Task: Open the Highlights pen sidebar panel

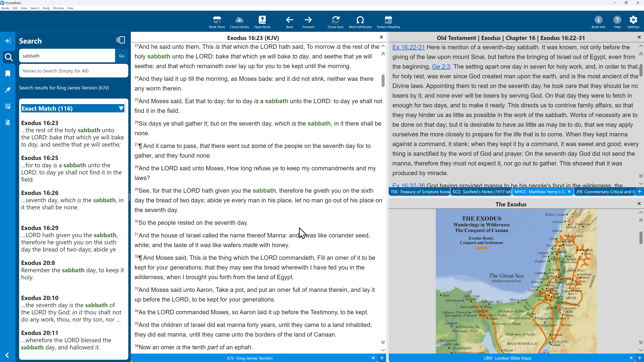Action: 8,90
